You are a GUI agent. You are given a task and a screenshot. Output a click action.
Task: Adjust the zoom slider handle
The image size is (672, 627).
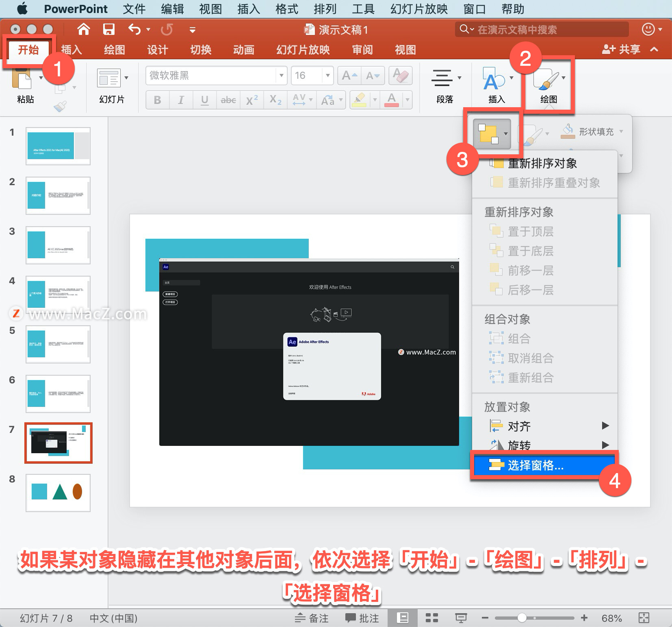[522, 618]
